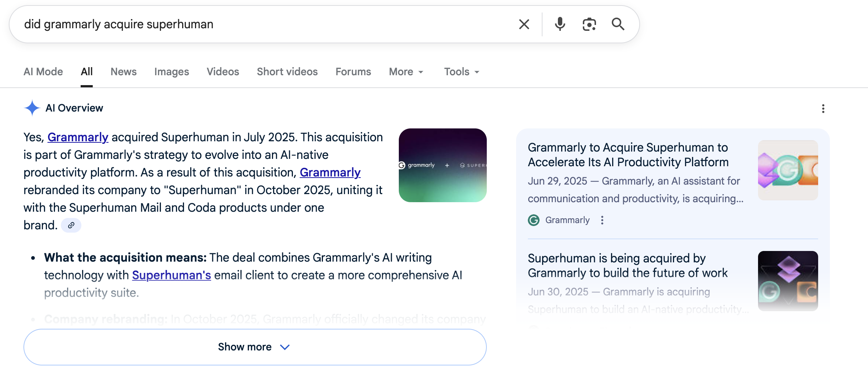Open the Short videos tab

click(x=287, y=72)
